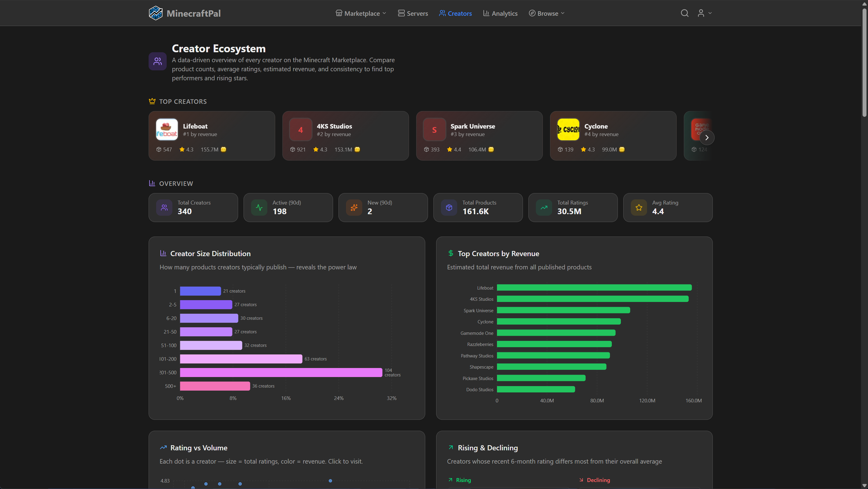Select Servers in the navigation bar

click(x=412, y=13)
